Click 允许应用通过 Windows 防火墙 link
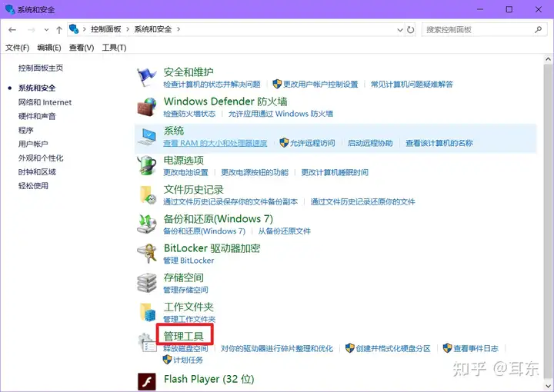Image resolution: width=554 pixels, height=392 pixels. (x=281, y=114)
